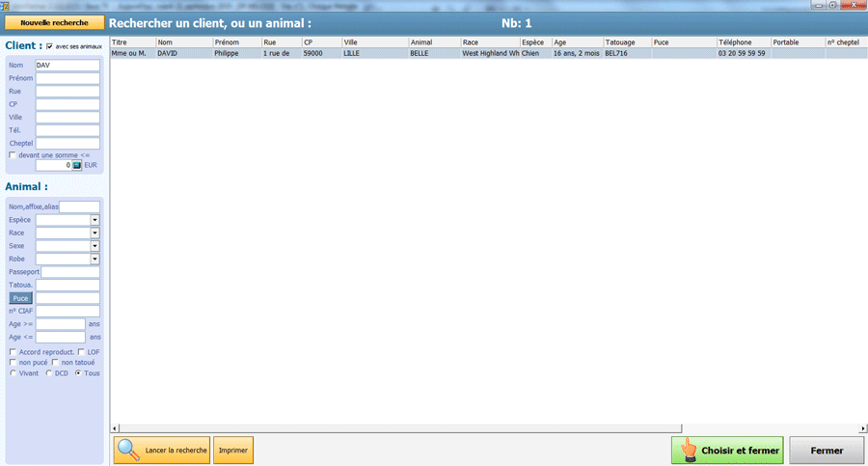This screenshot has width=868, height=466.
Task: Click the calculator icon beside the EUR amount
Action: tap(77, 165)
